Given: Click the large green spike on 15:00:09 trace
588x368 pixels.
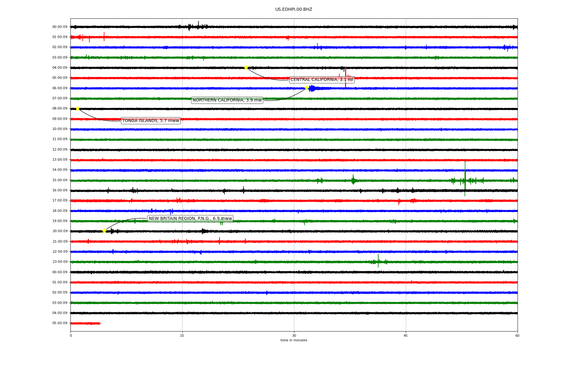Looking at the screenshot, I should click(465, 175).
